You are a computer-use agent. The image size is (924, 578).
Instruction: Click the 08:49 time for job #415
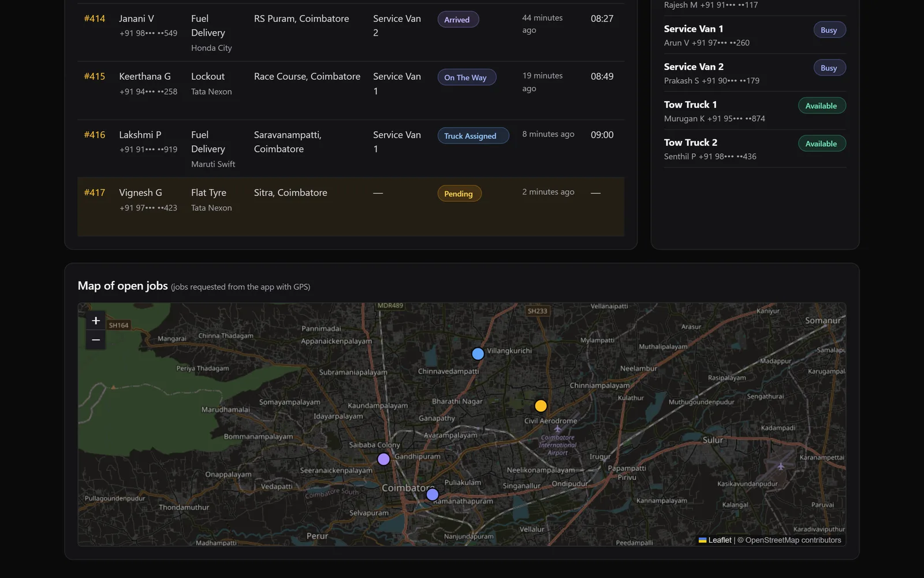tap(602, 76)
